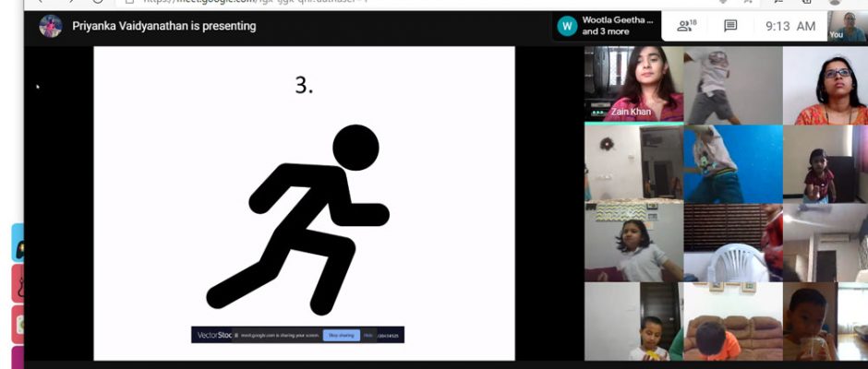Select the tile with the wall wreath decoration
The image size is (868, 369).
(633, 162)
